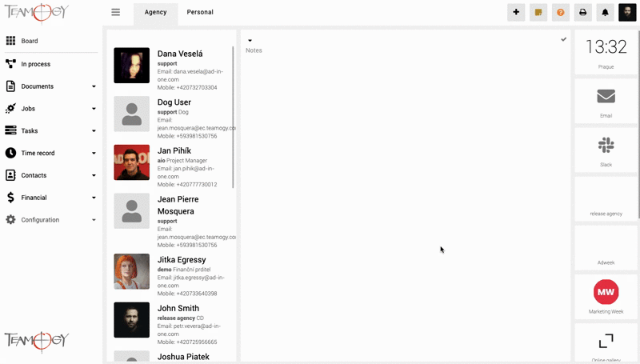Viewport: 640px width, 364px height.
Task: Click the Configuration gear icon
Action: click(x=10, y=219)
